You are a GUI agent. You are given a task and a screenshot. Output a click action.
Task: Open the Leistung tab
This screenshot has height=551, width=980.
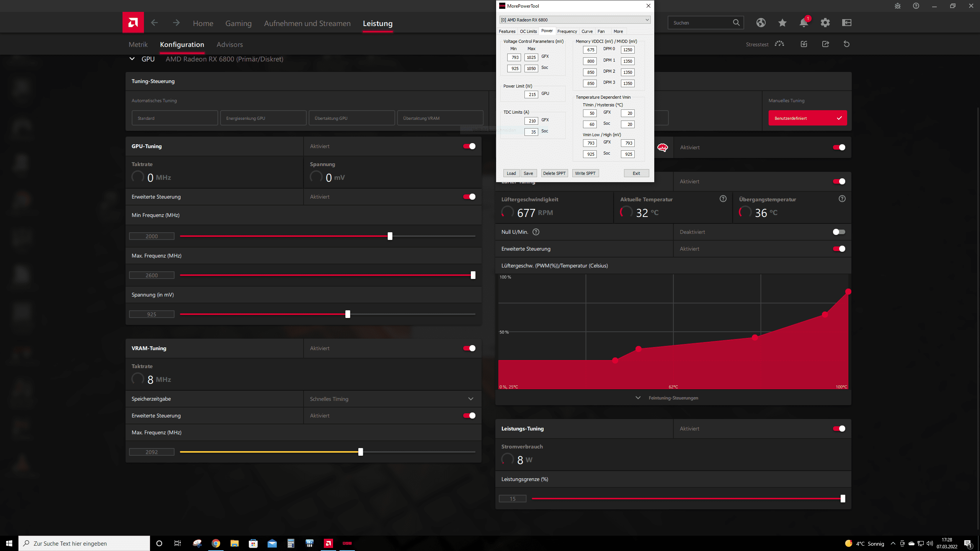(x=377, y=23)
